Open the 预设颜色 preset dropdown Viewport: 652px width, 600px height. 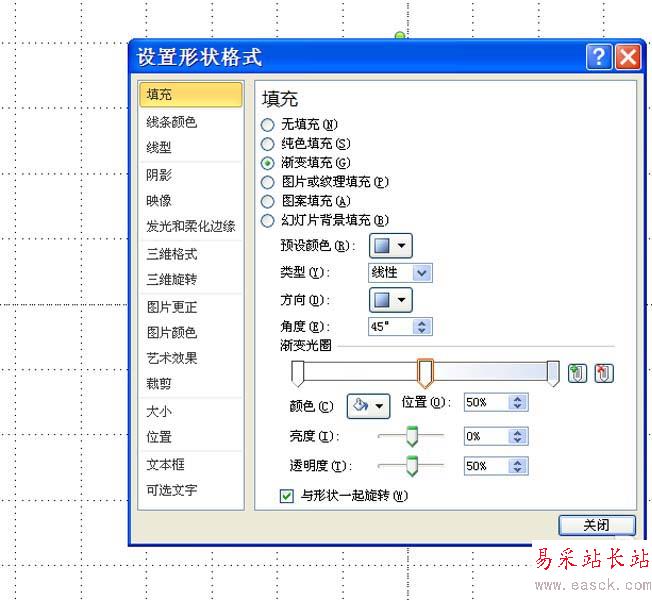(391, 245)
